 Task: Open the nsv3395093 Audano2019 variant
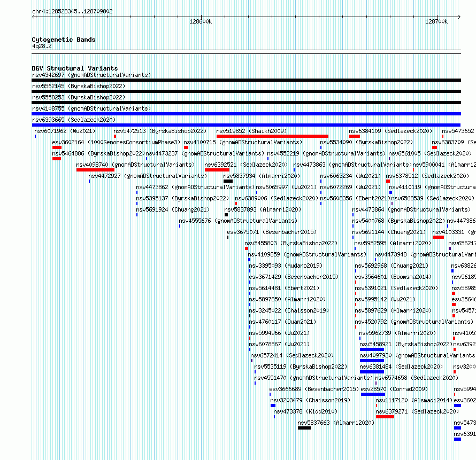[x=286, y=266]
